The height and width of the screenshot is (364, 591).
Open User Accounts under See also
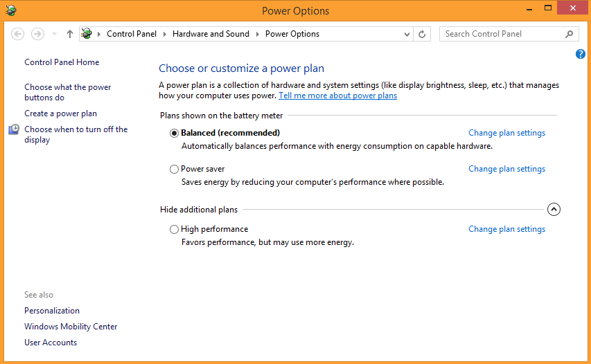(51, 342)
